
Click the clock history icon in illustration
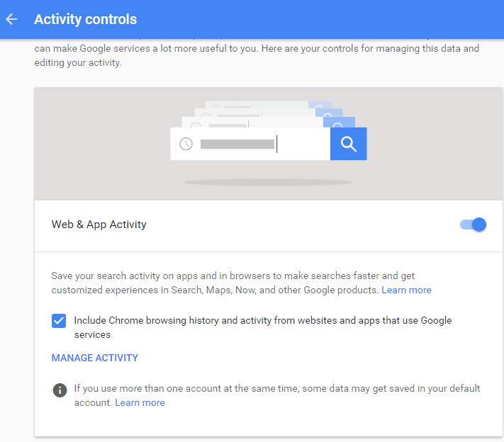pos(186,144)
